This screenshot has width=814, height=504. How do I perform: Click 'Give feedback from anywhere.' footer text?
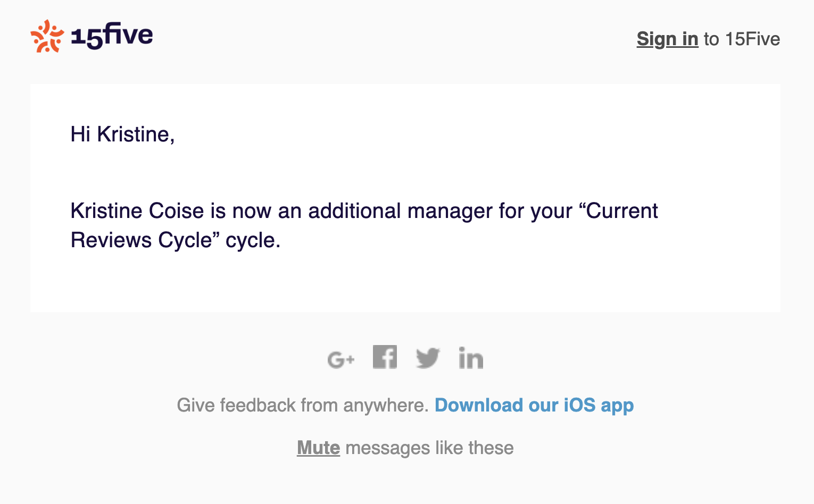[x=302, y=405]
